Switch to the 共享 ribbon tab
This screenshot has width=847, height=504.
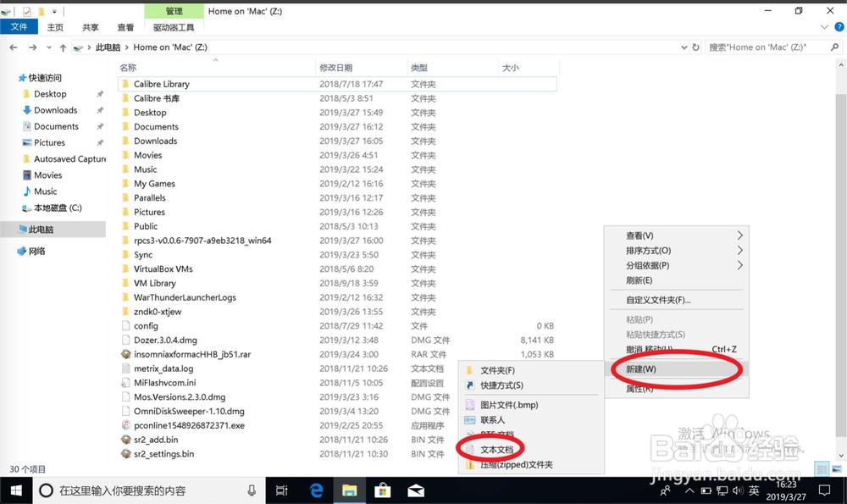coord(90,26)
